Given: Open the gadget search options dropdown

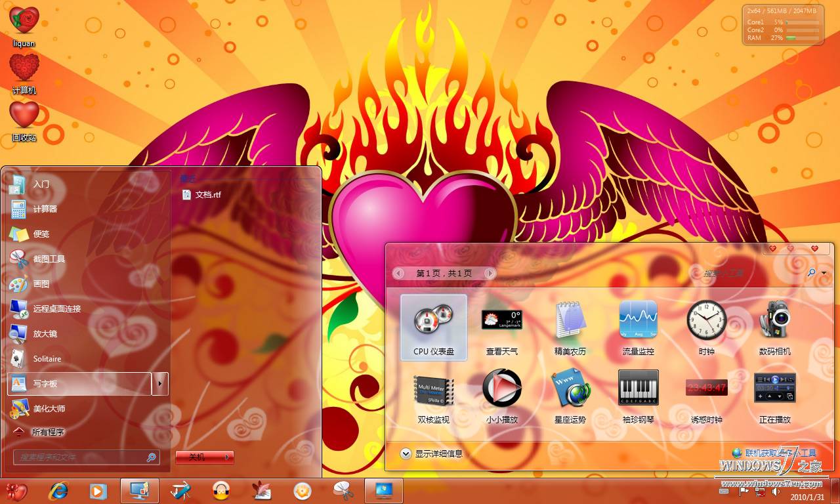Looking at the screenshot, I should click(x=824, y=273).
